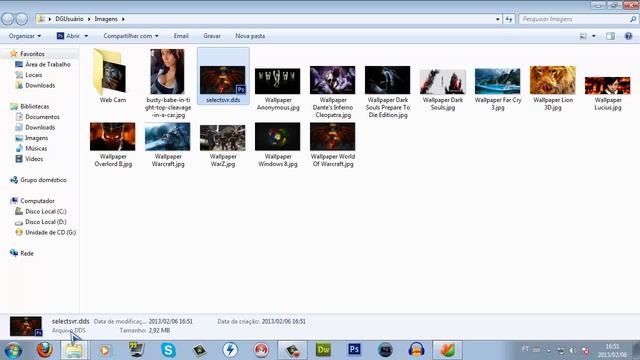
Task: Open Windows Media Player taskbar icon
Action: [x=105, y=350]
